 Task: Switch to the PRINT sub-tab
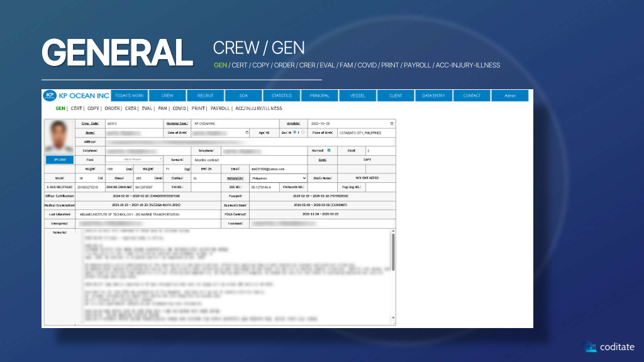198,108
